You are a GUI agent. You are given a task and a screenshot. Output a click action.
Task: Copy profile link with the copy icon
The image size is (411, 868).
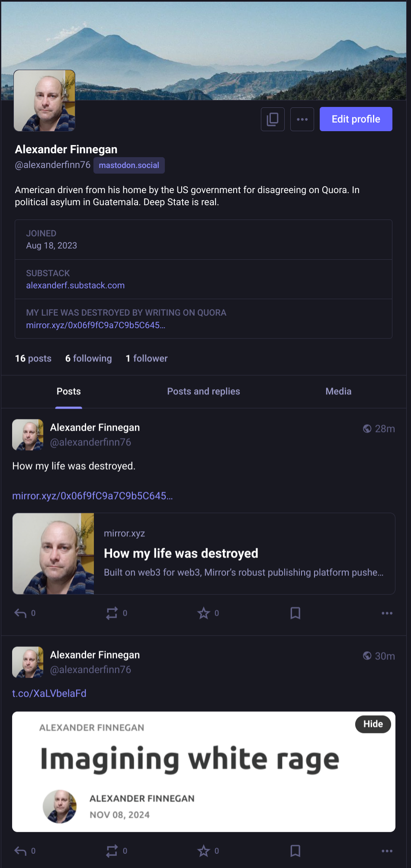[273, 119]
